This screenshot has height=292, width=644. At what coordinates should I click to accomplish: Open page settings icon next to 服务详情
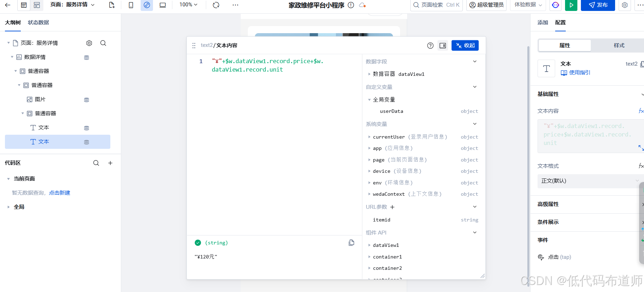click(x=89, y=43)
